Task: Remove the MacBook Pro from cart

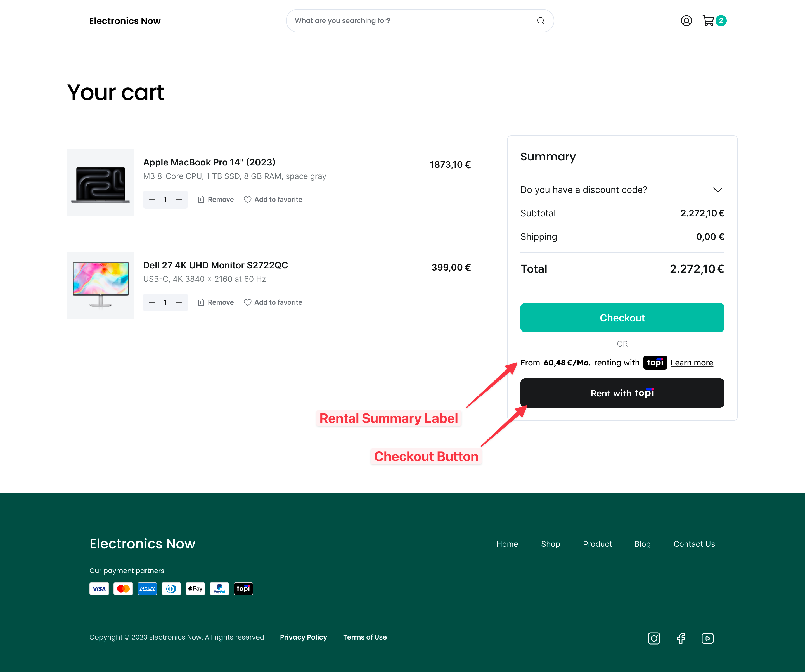Action: 216,199
